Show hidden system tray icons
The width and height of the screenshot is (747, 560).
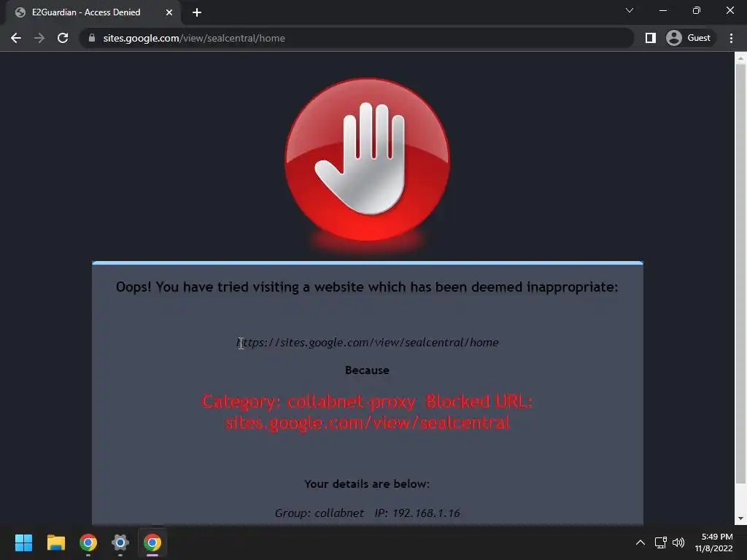640,542
